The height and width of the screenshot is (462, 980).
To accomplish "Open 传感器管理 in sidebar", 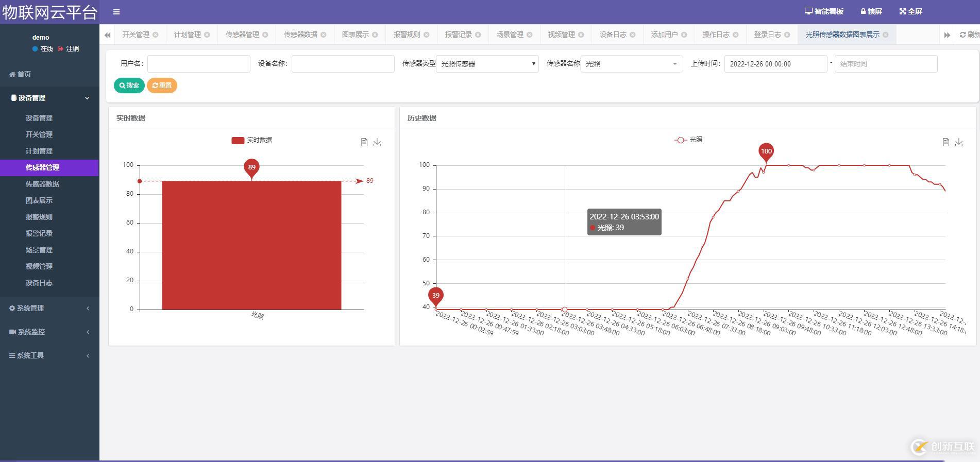I will [49, 167].
